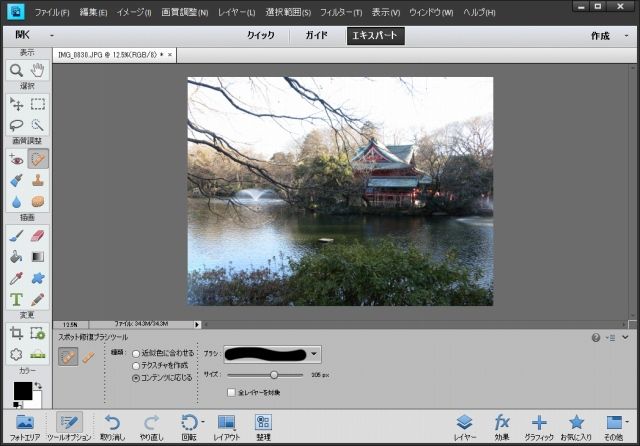This screenshot has height=446, width=640.
Task: Expand the rotate (回転) dropdown arrow
Action: [x=203, y=422]
